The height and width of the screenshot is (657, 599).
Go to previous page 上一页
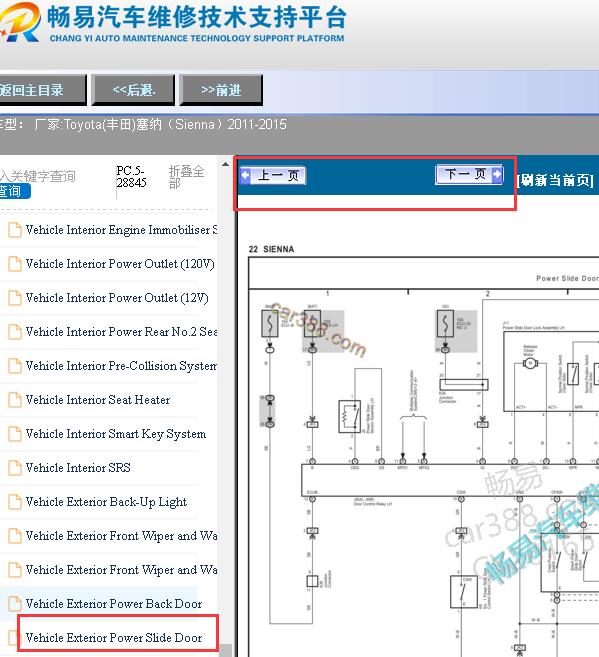point(273,175)
